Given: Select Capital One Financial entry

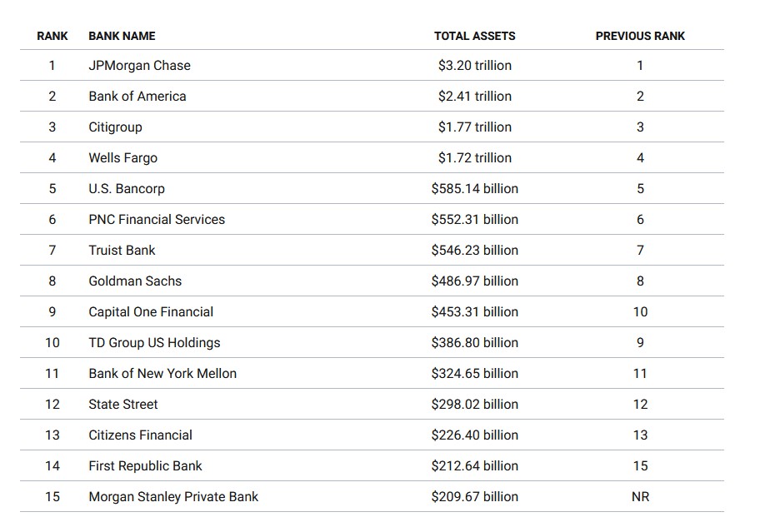Looking at the screenshot, I should pos(151,312).
